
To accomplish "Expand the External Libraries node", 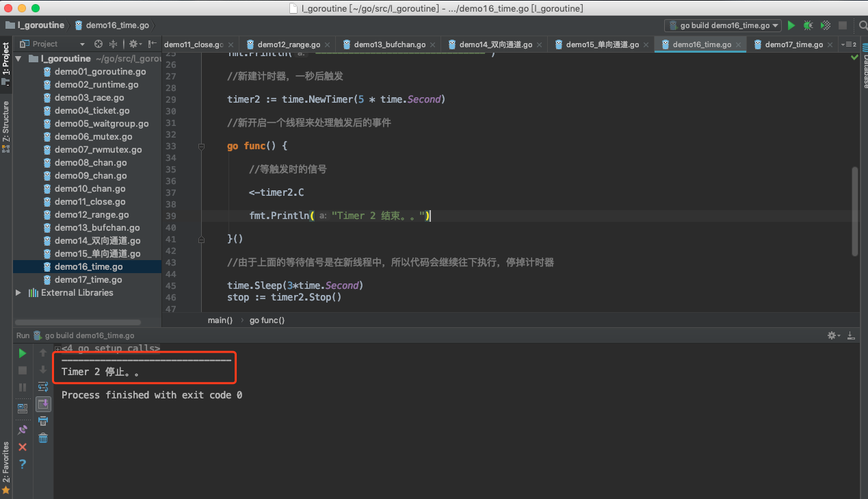I will [x=18, y=293].
